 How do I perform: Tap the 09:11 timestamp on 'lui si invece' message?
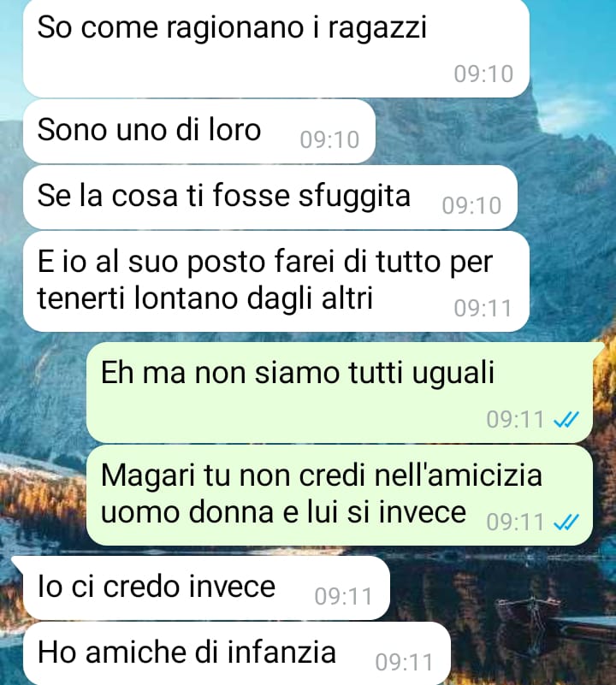515,522
